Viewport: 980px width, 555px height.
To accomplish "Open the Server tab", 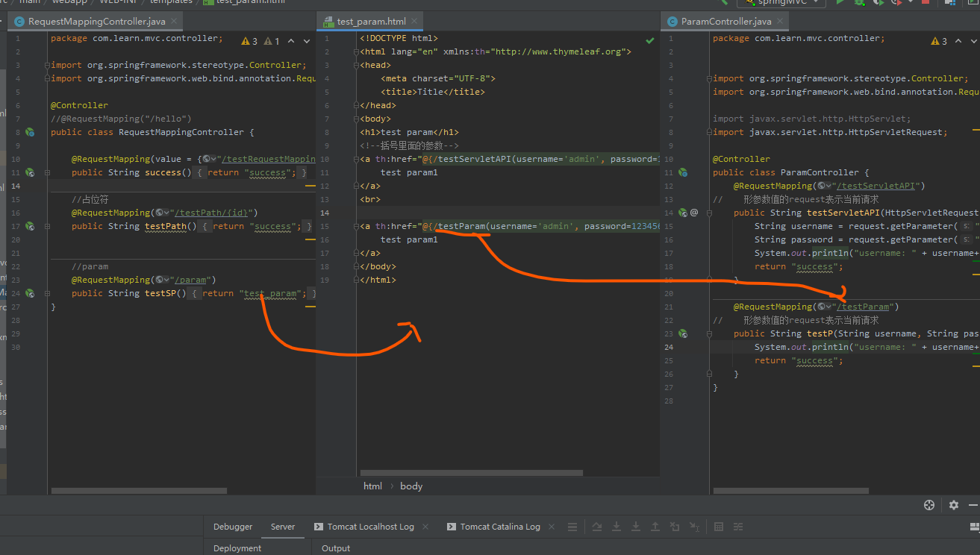I will point(283,527).
